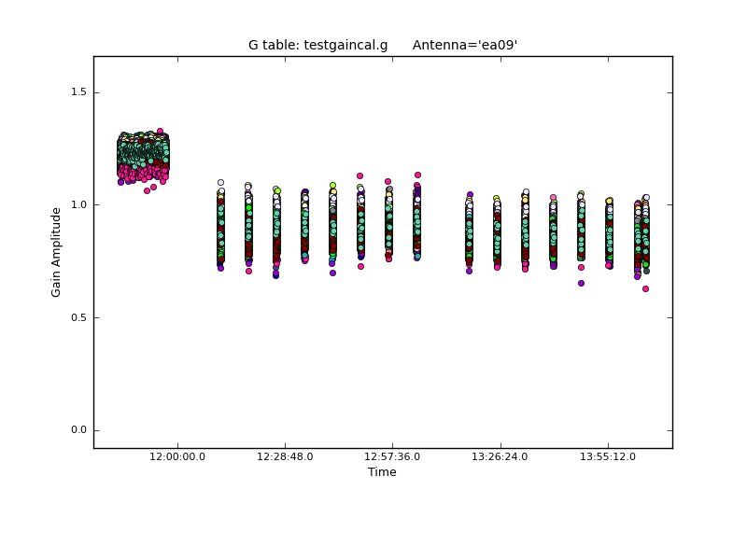The width and height of the screenshot is (747, 560).
Task: Click the 12:28:48.0 time tick label
Action: coord(285,456)
